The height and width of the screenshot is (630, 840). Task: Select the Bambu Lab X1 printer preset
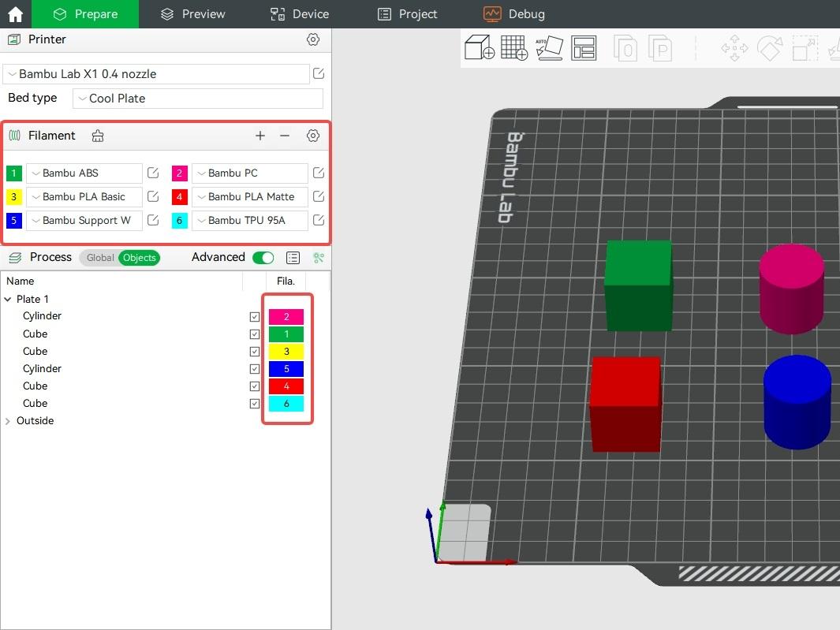click(x=156, y=74)
